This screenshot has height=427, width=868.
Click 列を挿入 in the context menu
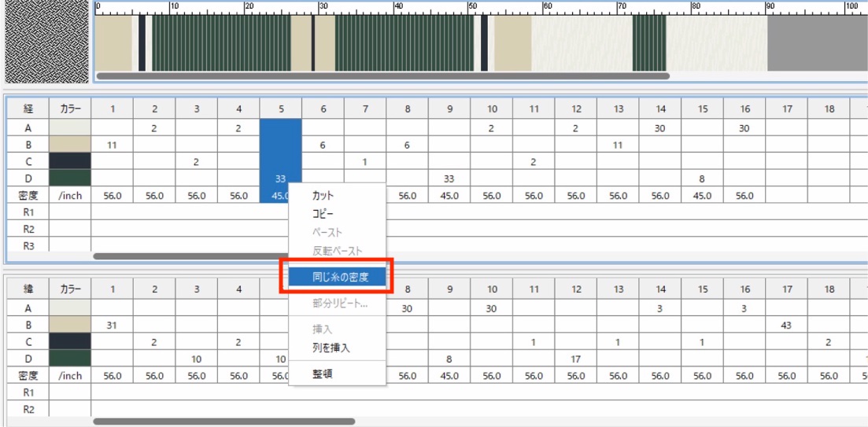331,348
